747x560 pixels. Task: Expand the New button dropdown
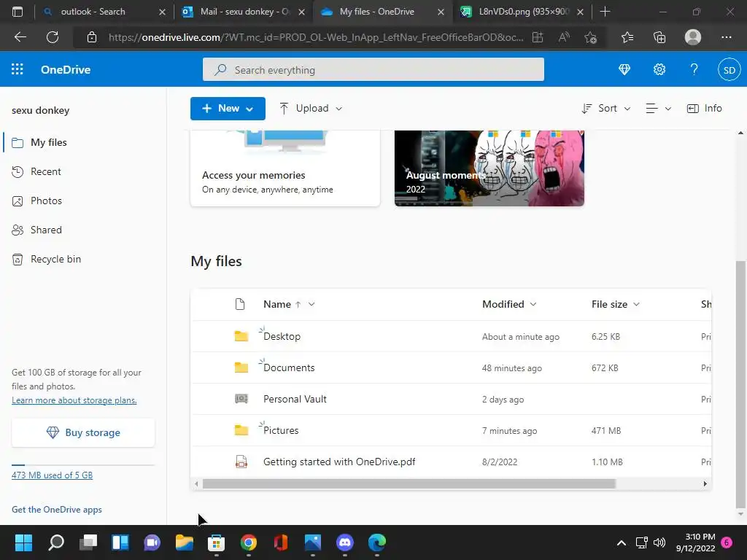pyautogui.click(x=249, y=109)
